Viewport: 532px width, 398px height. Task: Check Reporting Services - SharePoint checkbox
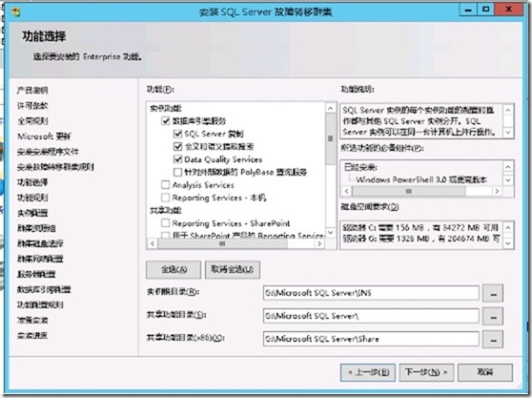click(165, 223)
